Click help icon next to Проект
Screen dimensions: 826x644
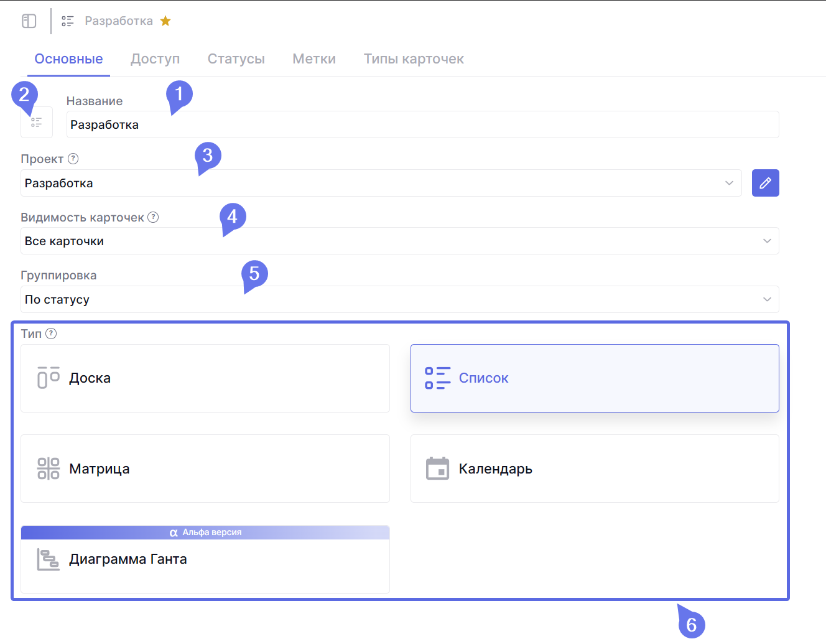[73, 159]
